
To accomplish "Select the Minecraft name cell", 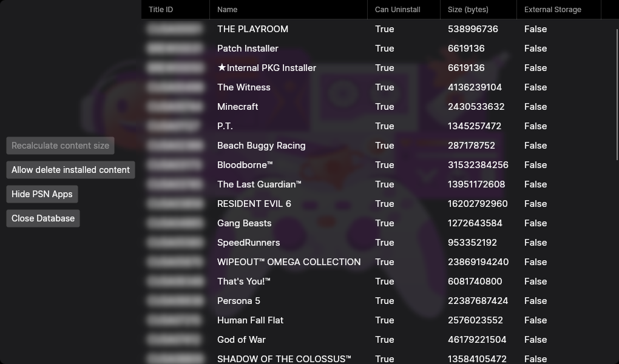I will pos(238,107).
